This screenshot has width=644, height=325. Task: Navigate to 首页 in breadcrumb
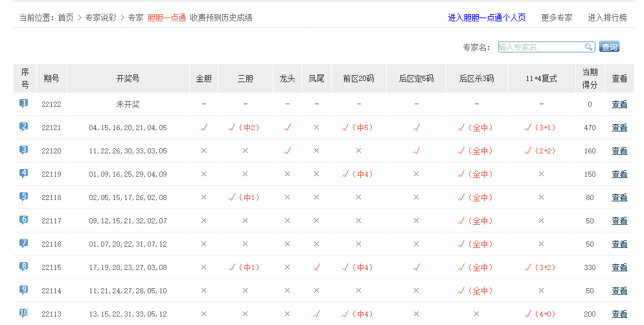pos(65,17)
